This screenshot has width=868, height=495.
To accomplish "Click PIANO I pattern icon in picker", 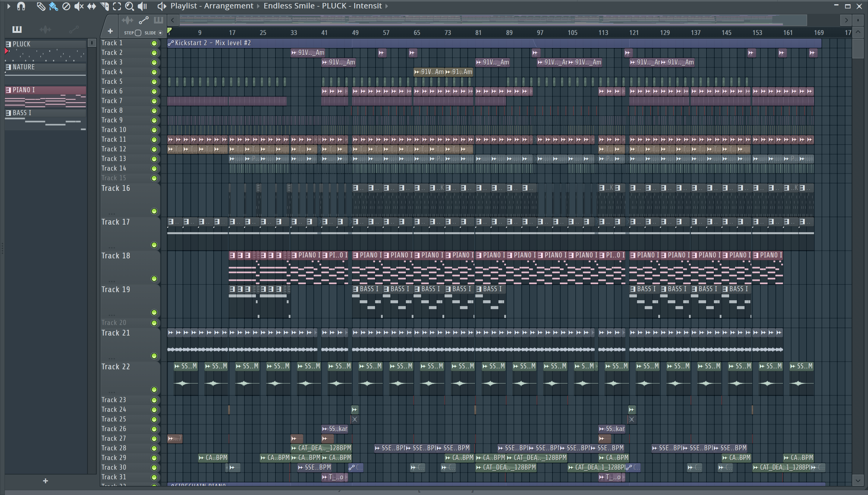I will [8, 90].
